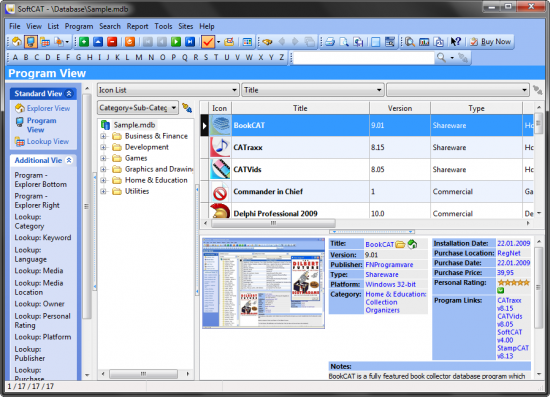Expand the Business & Finance folder
The width and height of the screenshot is (550, 397).
pyautogui.click(x=103, y=136)
